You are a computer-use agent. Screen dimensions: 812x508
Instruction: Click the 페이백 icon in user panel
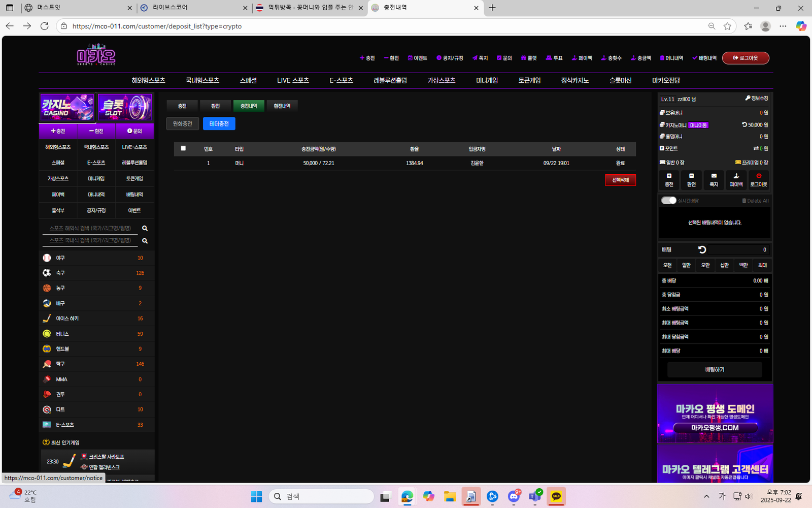(x=736, y=176)
